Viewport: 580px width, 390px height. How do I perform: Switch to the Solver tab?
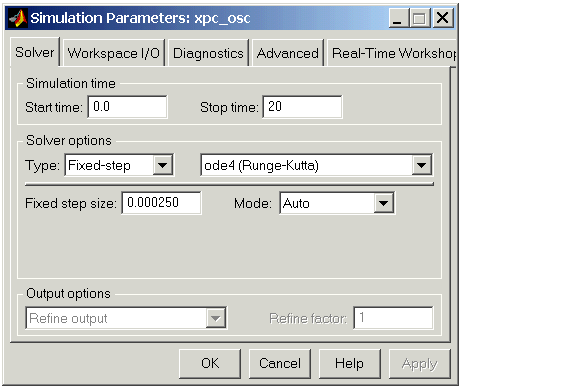[x=35, y=52]
